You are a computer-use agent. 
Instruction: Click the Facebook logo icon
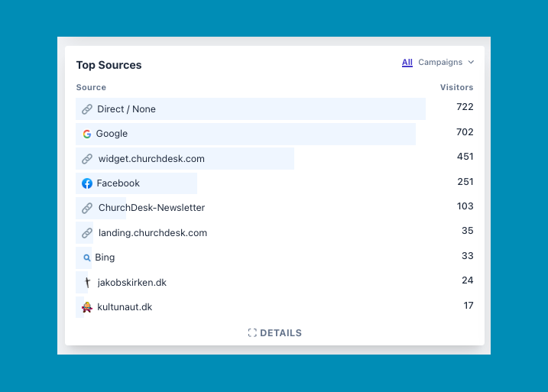[x=87, y=183]
